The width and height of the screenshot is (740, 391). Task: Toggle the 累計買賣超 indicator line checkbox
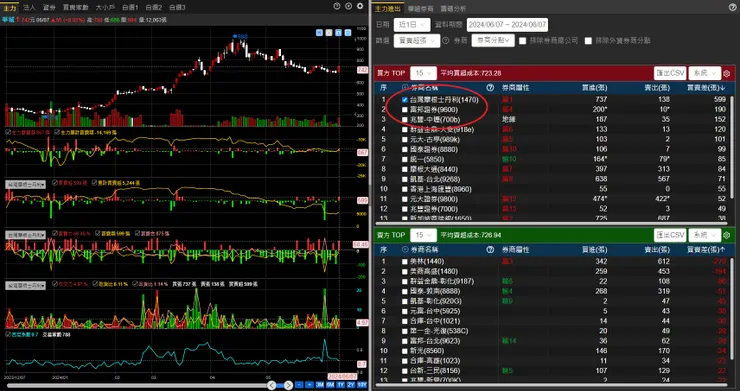94,183
